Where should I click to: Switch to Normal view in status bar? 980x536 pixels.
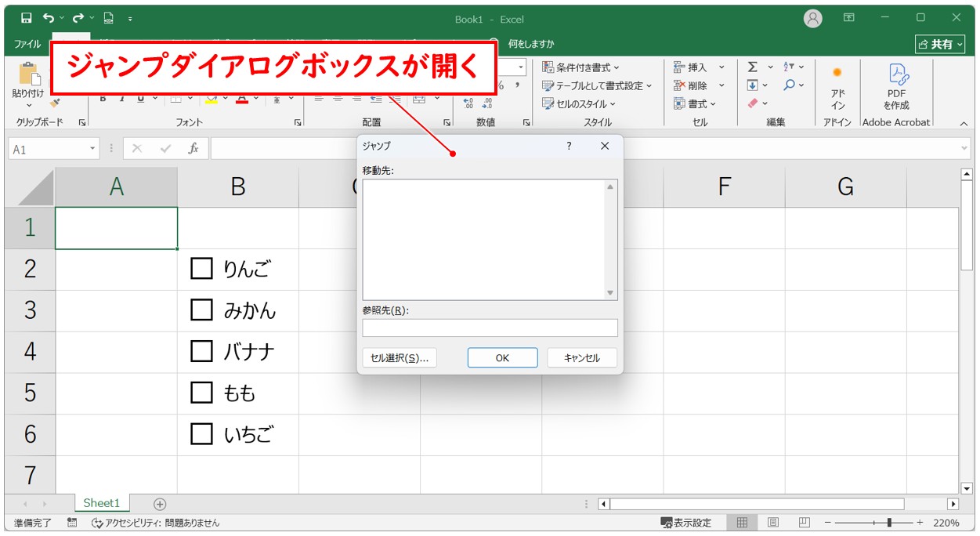coord(742,523)
